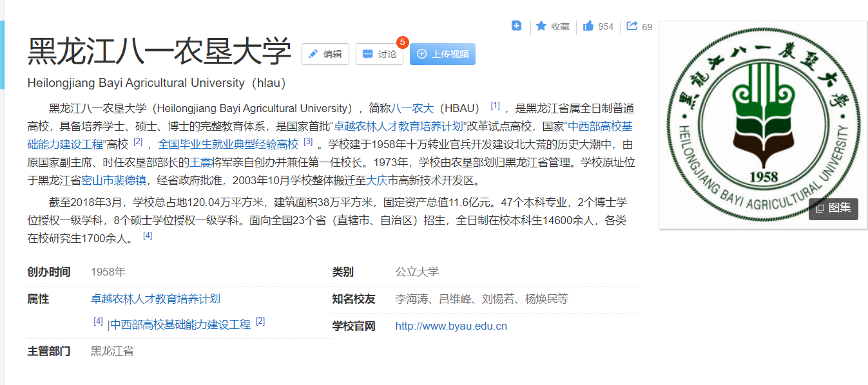Viewport: 868px width, 385px height.
Task: Click the 收藏 text label
Action: [560, 26]
